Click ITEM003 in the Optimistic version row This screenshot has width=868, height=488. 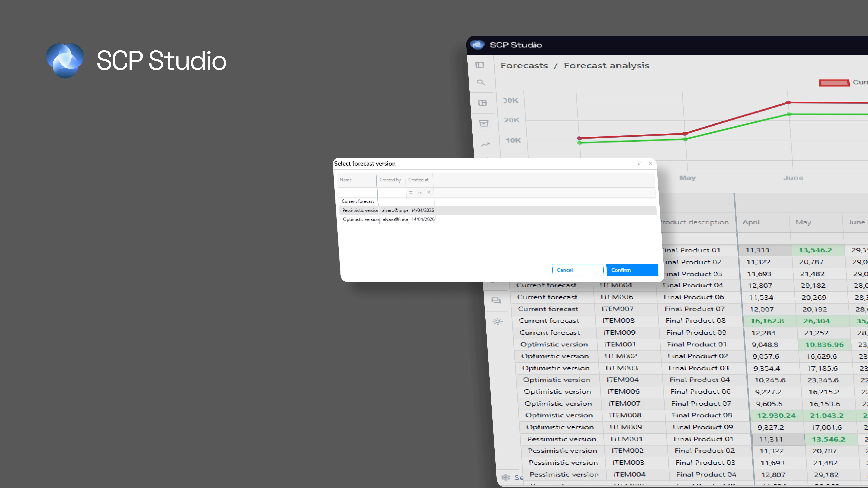click(x=622, y=368)
